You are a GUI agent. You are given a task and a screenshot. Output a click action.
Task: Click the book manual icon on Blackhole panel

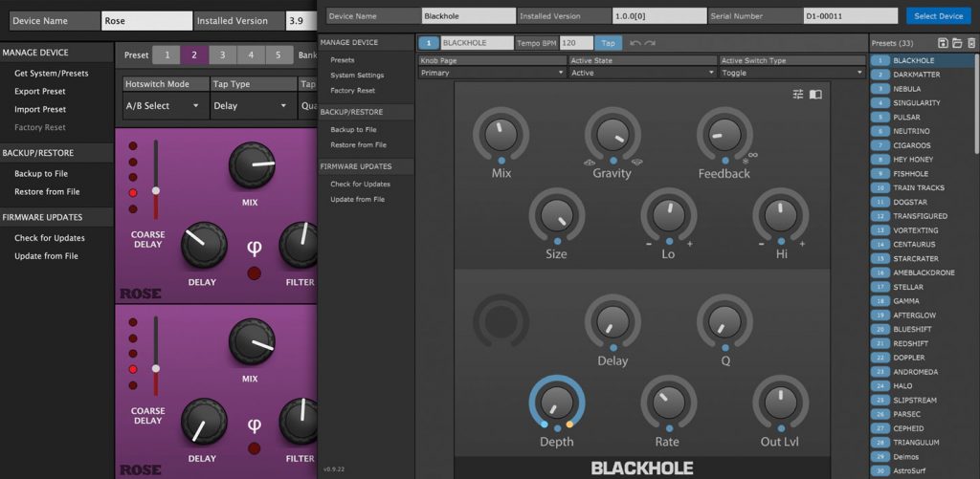[x=815, y=94]
